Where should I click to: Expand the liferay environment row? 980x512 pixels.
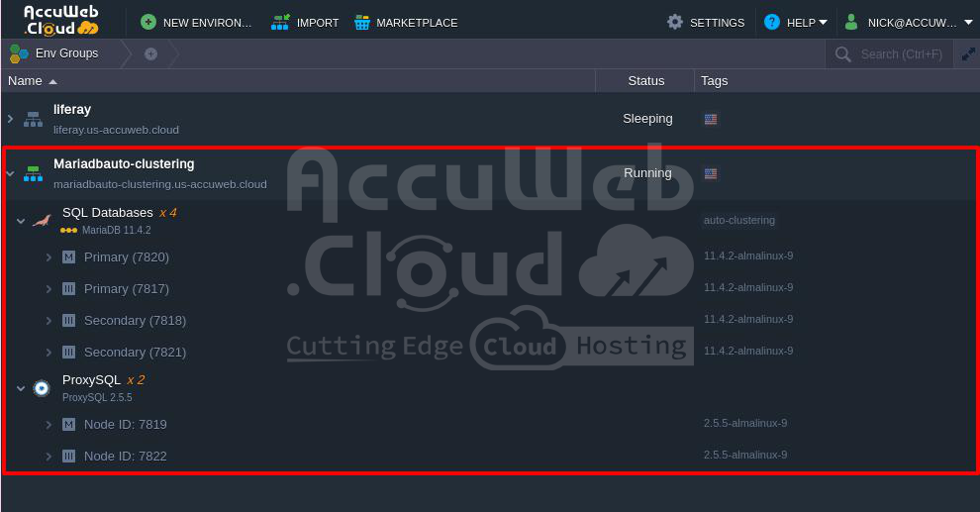(x=10, y=119)
